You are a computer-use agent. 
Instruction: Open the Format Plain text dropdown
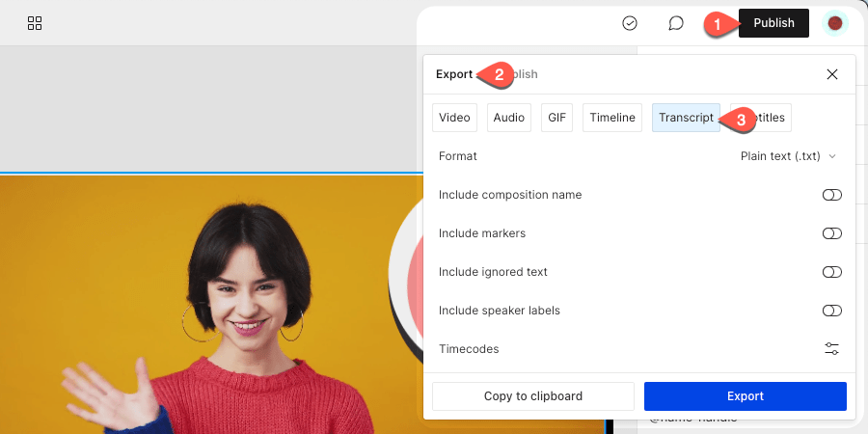click(788, 156)
